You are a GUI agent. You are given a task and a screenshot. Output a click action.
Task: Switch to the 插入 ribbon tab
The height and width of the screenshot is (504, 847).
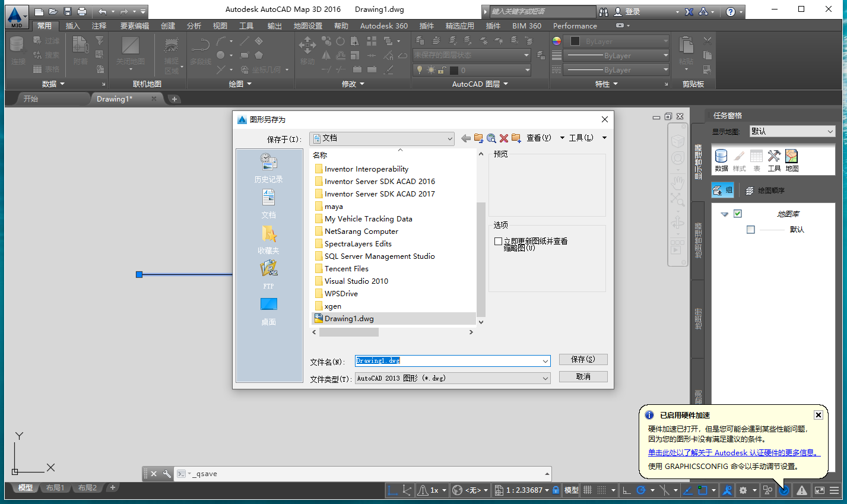(72, 26)
